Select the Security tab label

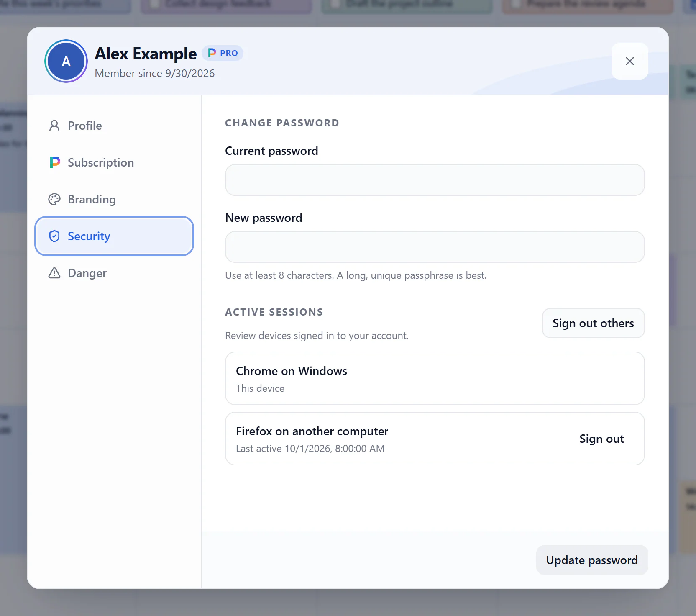[x=89, y=236]
